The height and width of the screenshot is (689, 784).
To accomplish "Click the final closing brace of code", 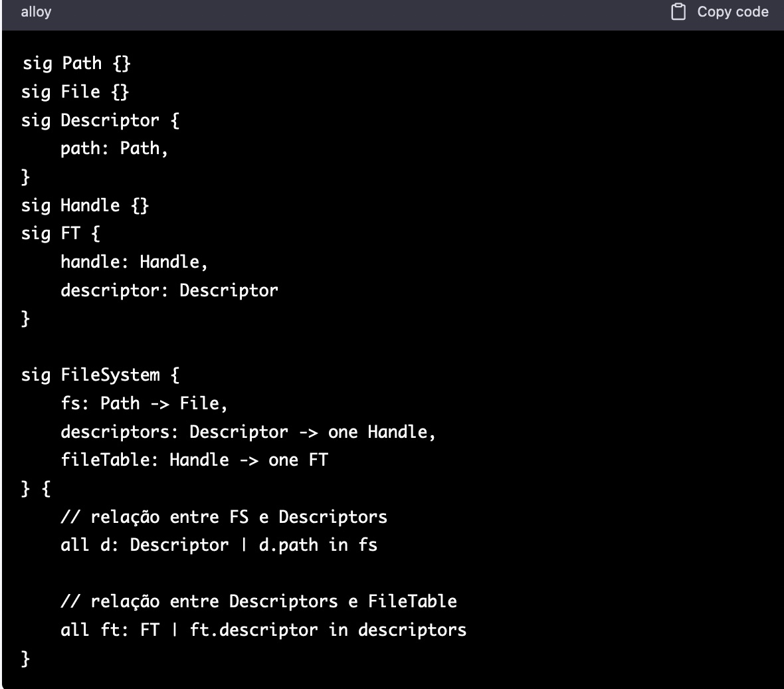I will click(x=26, y=658).
